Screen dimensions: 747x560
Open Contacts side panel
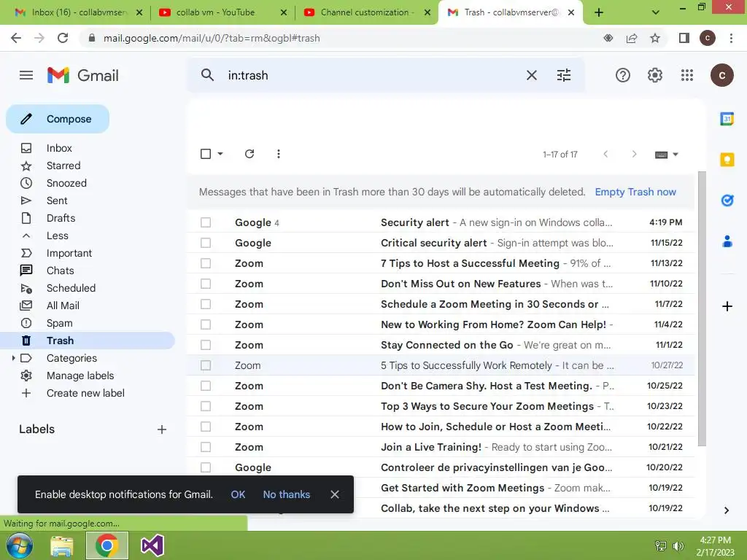727,241
